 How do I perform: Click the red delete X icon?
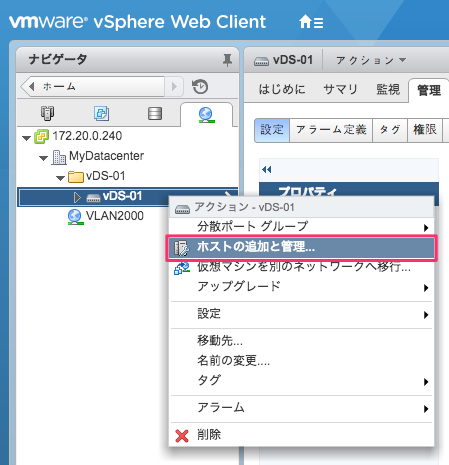point(182,435)
